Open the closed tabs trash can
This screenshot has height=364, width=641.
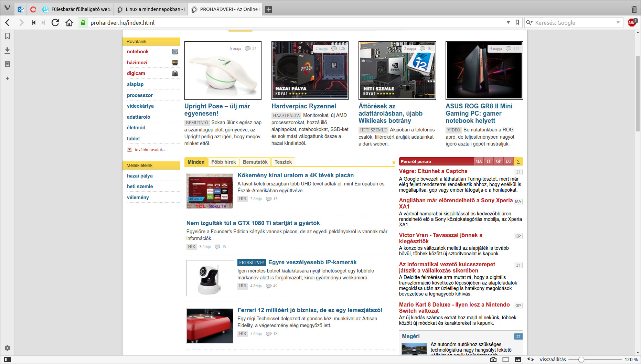click(x=634, y=9)
